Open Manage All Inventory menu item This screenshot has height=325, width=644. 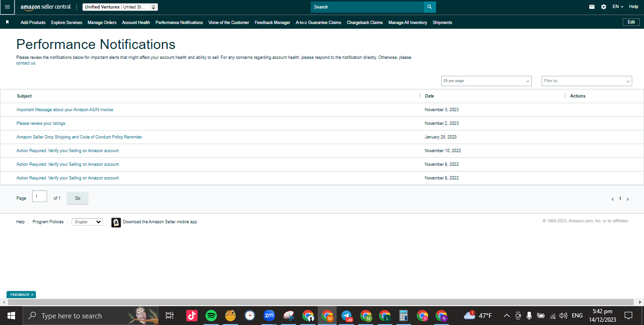(408, 23)
